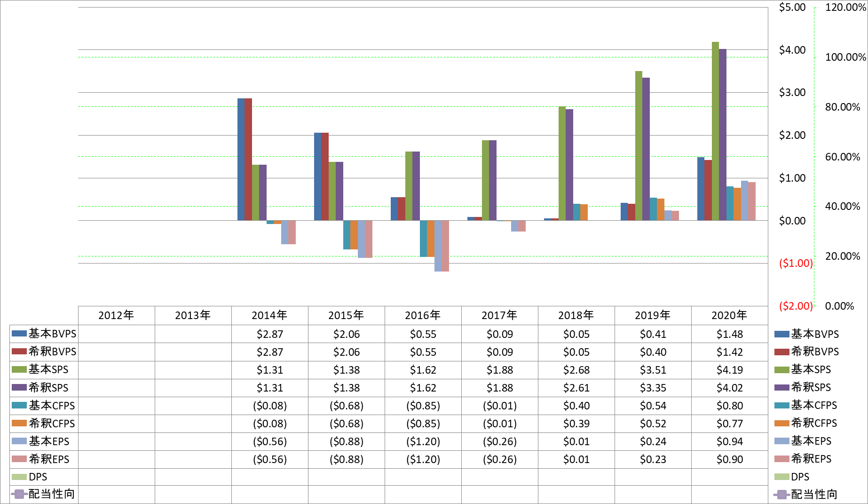
Task: Select the 2019年 基本CFPS value $0.54
Action: tap(653, 406)
